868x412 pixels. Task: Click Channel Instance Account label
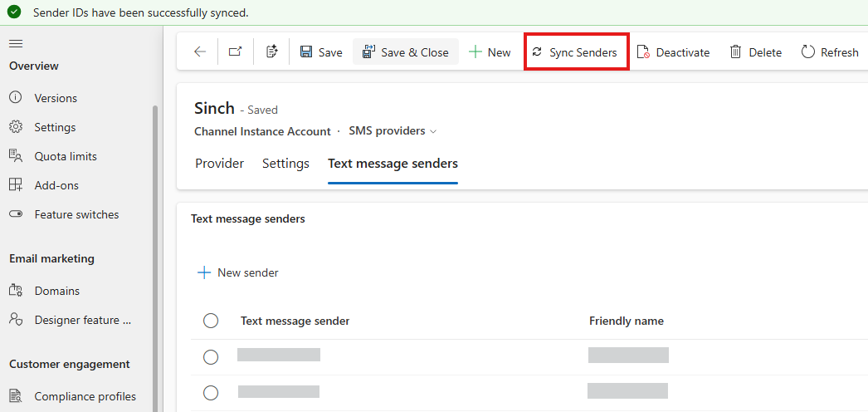(262, 131)
